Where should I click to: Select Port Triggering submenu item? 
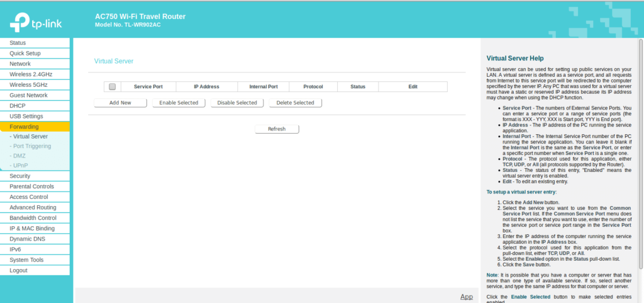(33, 146)
